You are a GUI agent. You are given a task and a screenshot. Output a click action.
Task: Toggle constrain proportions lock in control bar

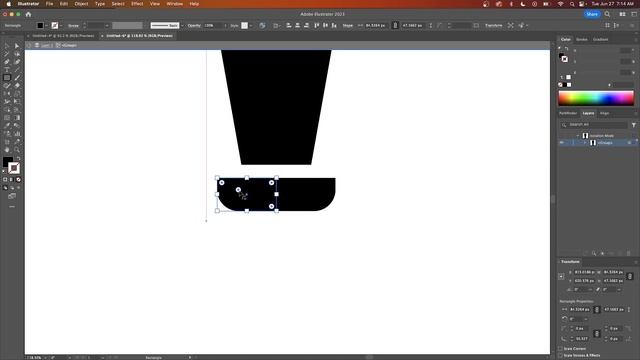tap(395, 25)
